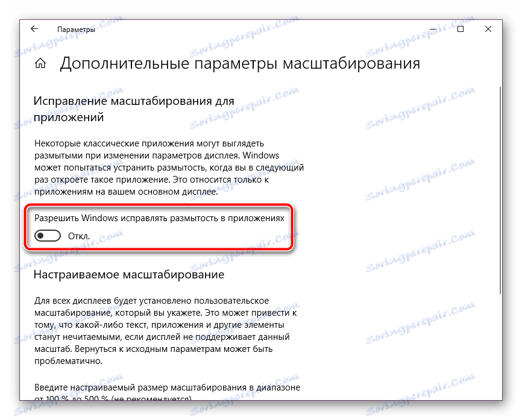Select the Дополнительные параметры масштабирования heading
The image size is (522, 420).
pyautogui.click(x=239, y=62)
